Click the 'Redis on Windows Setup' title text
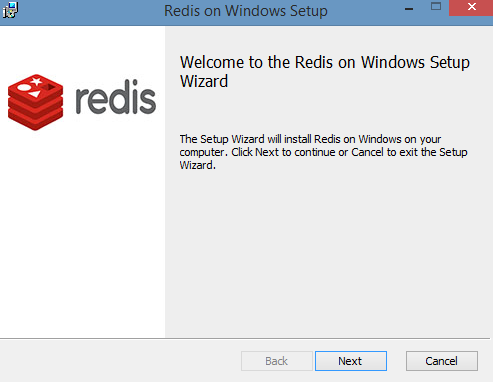The height and width of the screenshot is (382, 493). 246,11
